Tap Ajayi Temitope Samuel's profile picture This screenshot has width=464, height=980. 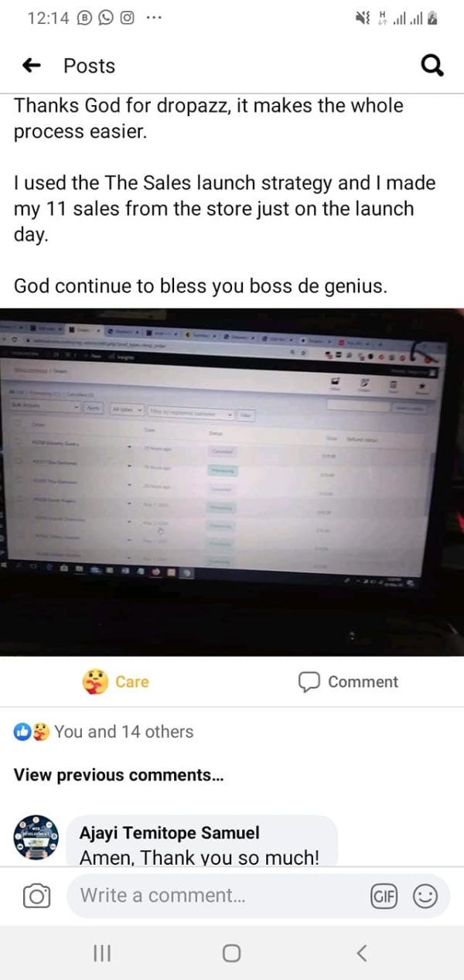(38, 838)
